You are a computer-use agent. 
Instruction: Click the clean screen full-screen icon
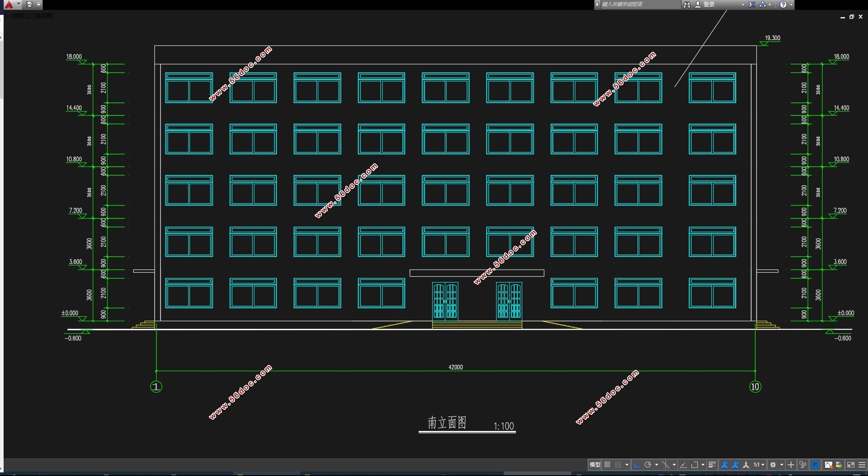click(851, 465)
